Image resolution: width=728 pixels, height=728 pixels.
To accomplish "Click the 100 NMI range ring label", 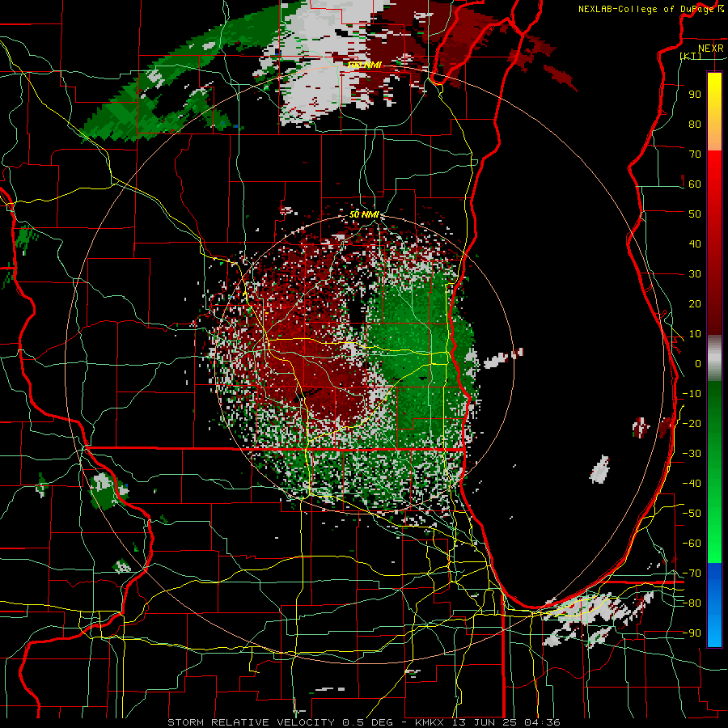I will click(364, 65).
